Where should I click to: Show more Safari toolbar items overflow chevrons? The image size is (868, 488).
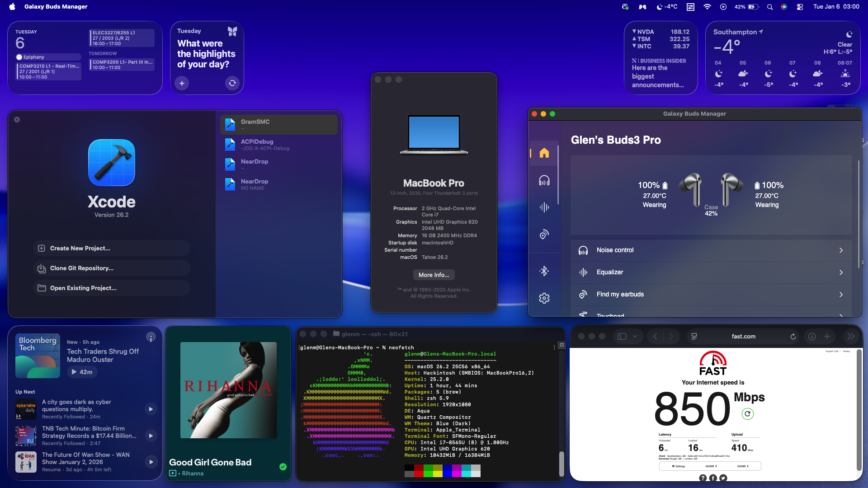tap(851, 336)
